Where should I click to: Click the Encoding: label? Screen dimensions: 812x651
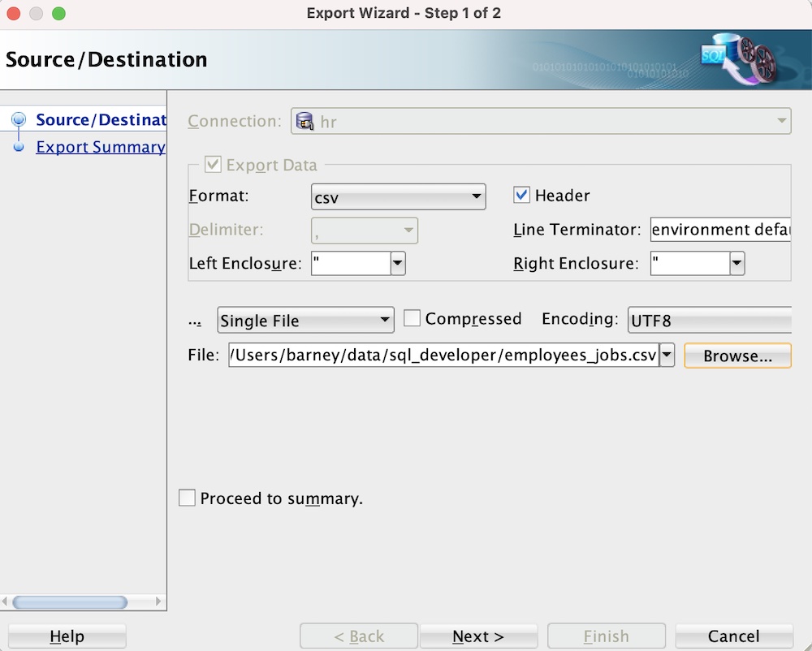pos(580,319)
